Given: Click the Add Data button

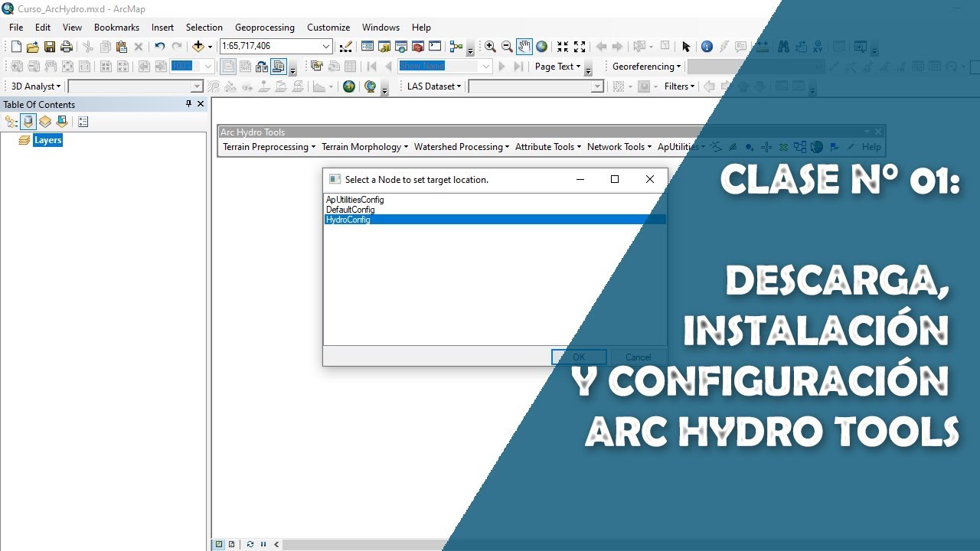Looking at the screenshot, I should click(198, 47).
